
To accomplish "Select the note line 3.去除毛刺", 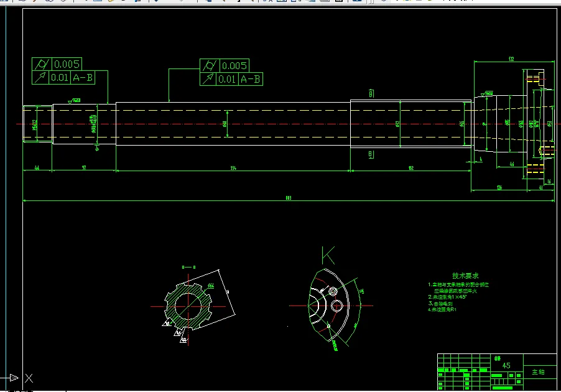I will click(x=440, y=304).
